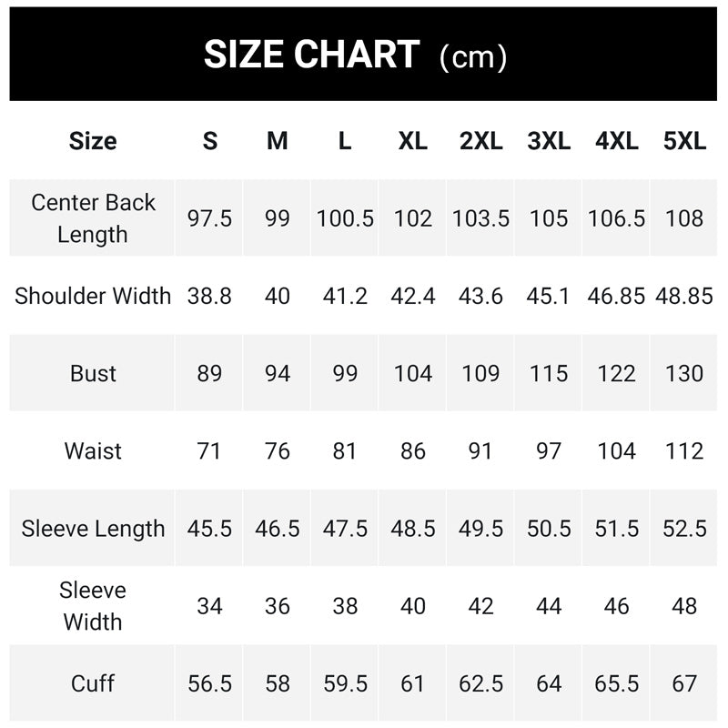
Task: Click the 3XL column header
Action: 549,141
